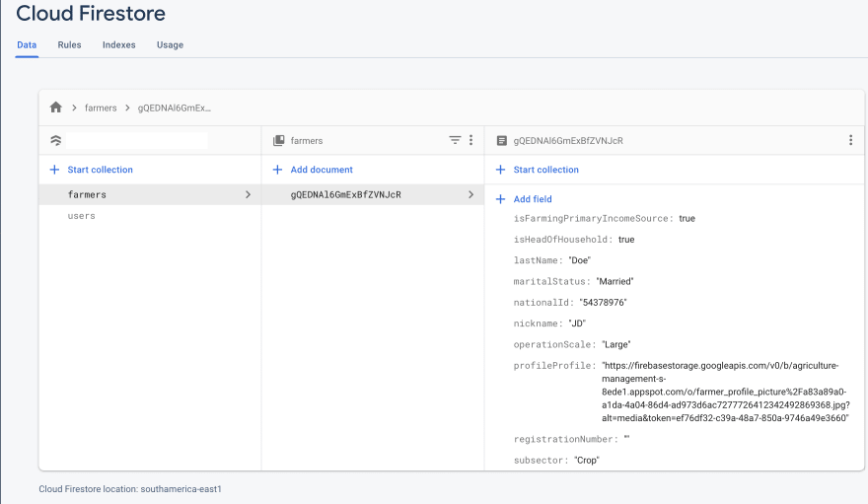
Task: Click the profileProfile storage URL value
Action: (x=726, y=392)
